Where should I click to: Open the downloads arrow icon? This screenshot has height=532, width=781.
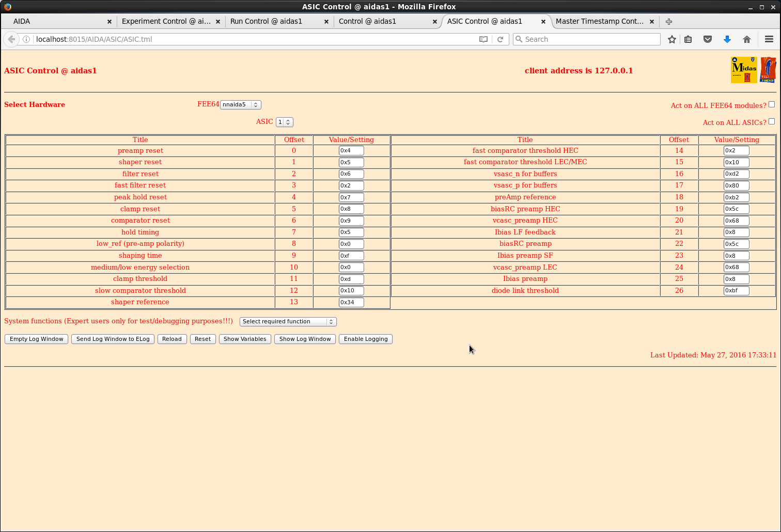coord(727,39)
